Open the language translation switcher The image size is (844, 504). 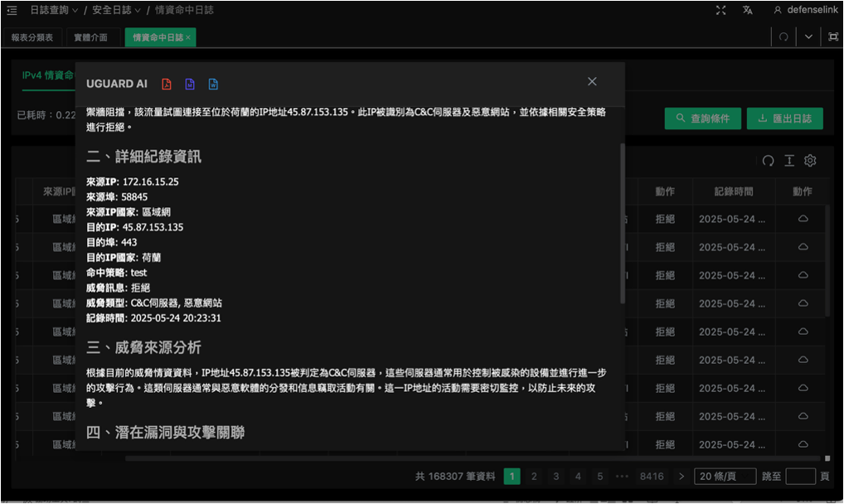point(748,10)
